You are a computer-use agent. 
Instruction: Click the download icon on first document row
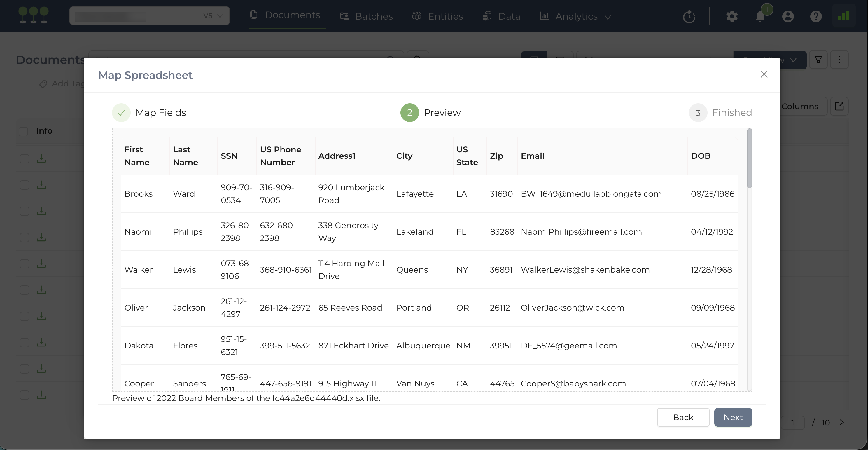(x=41, y=158)
